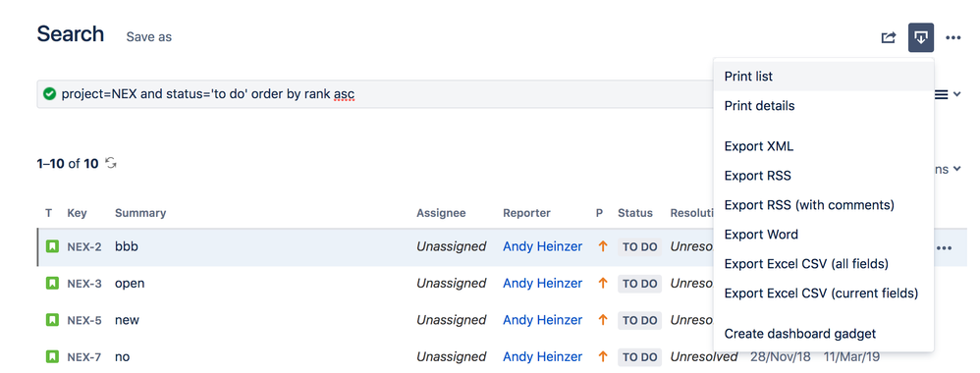Sort by the Summary column header
This screenshot has width=980, height=373.
140,213
